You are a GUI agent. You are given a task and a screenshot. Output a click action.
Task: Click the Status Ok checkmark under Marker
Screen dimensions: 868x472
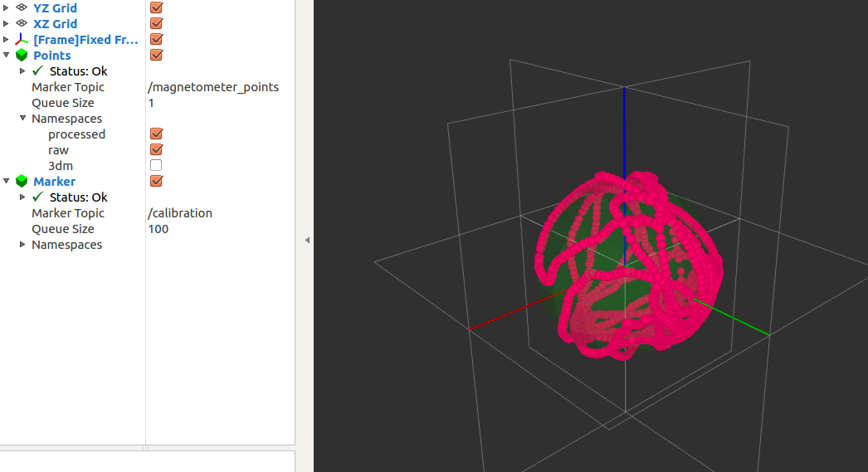click(37, 197)
